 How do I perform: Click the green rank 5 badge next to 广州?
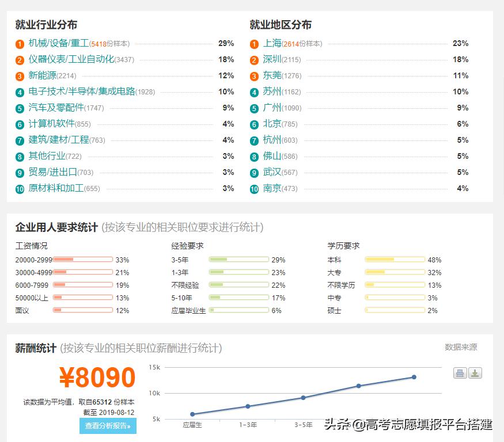point(253,108)
